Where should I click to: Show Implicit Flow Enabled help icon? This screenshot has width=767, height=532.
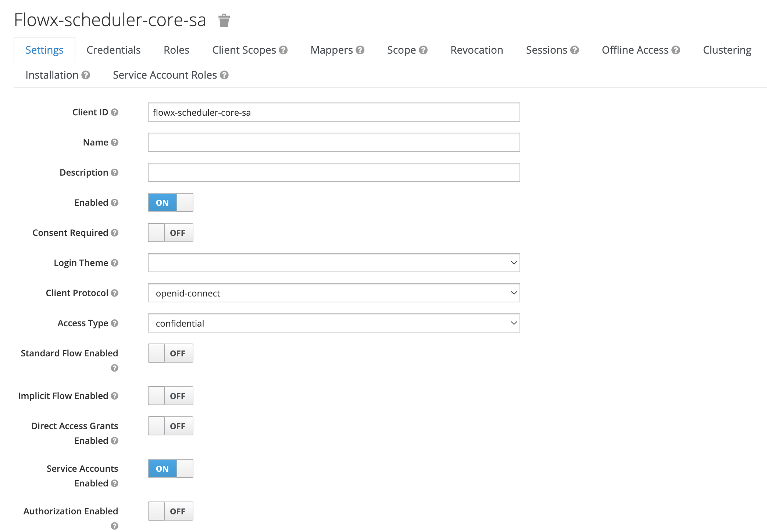(114, 396)
